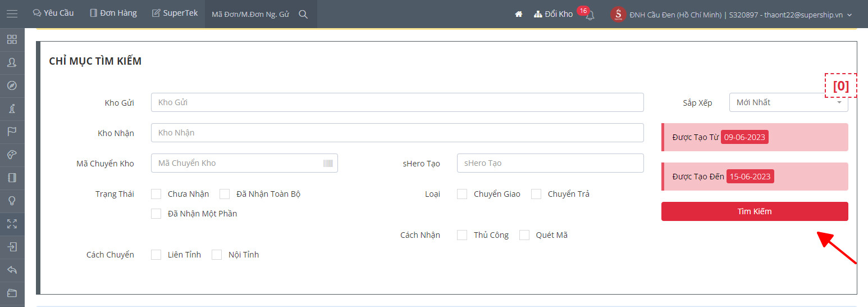Open the Yêu Cầu menu
The image size is (868, 307).
tap(53, 13)
